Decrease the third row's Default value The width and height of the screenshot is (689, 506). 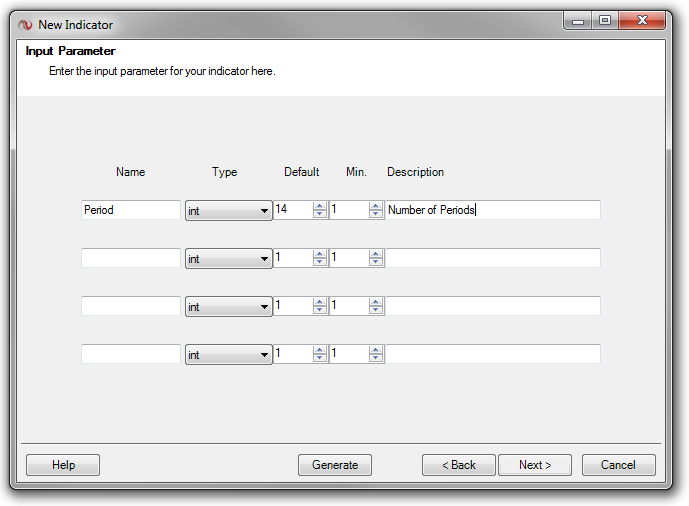pos(320,310)
